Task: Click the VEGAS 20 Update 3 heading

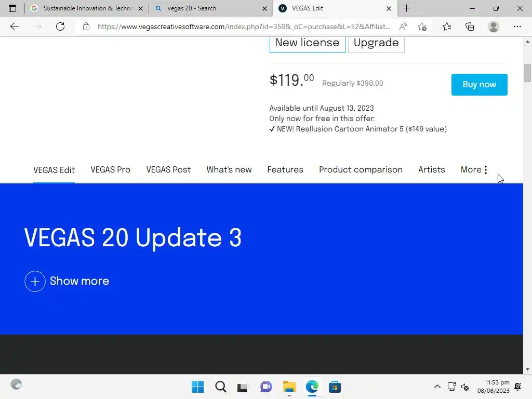Action: click(132, 238)
